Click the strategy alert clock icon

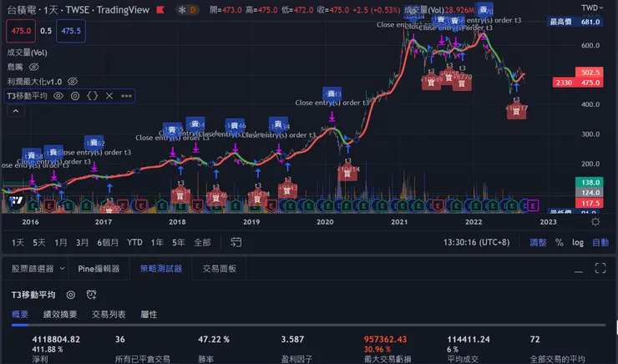coord(91,295)
